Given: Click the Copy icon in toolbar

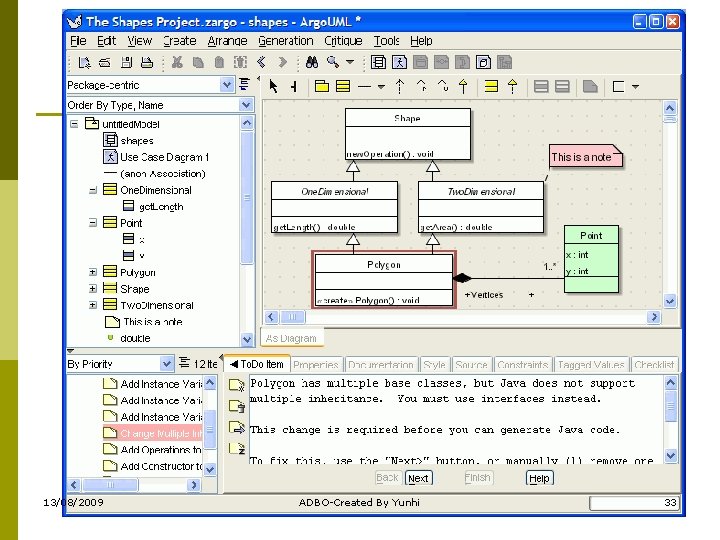Looking at the screenshot, I should [x=198, y=62].
